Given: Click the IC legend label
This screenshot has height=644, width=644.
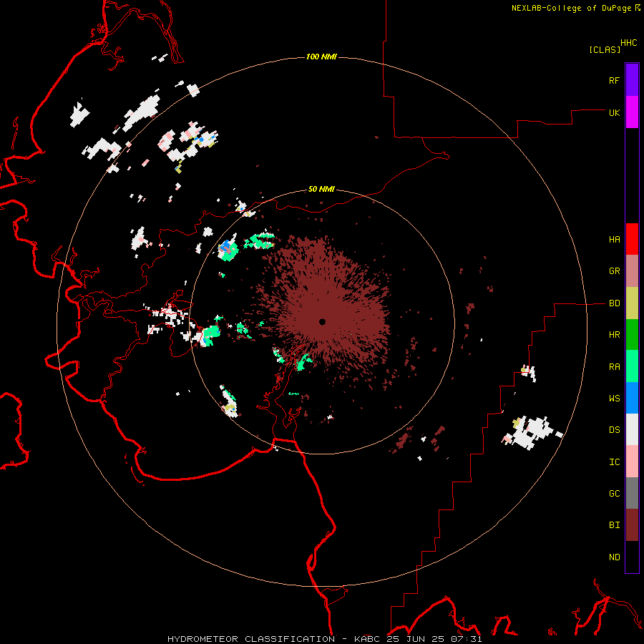Looking at the screenshot, I should pos(615,462).
